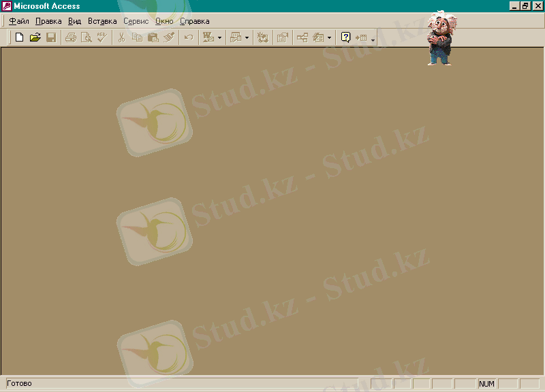Click the Code editor icon
Screen dimensions: 545x392
point(263,37)
